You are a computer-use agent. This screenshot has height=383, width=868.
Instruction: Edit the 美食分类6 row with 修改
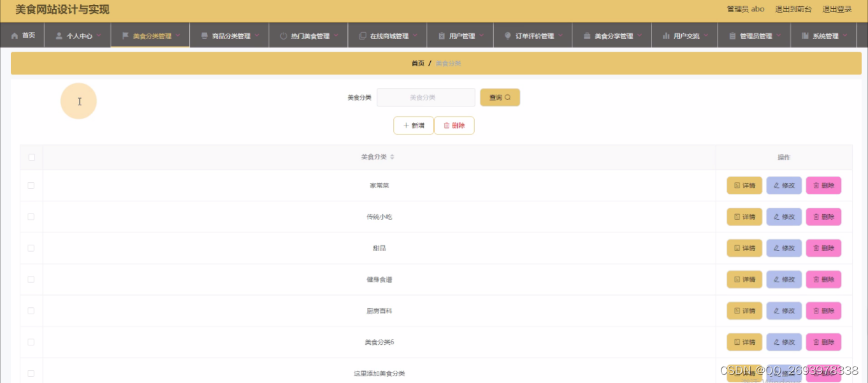tap(784, 342)
